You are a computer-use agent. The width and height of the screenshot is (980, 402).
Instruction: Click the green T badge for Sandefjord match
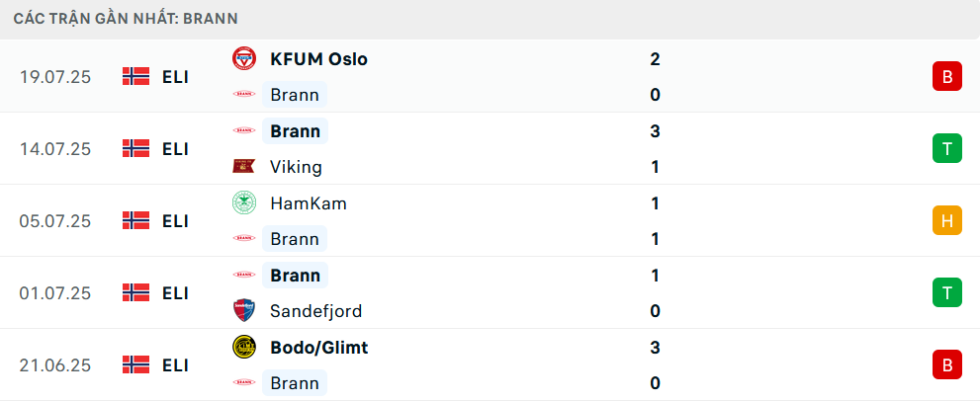[947, 292]
